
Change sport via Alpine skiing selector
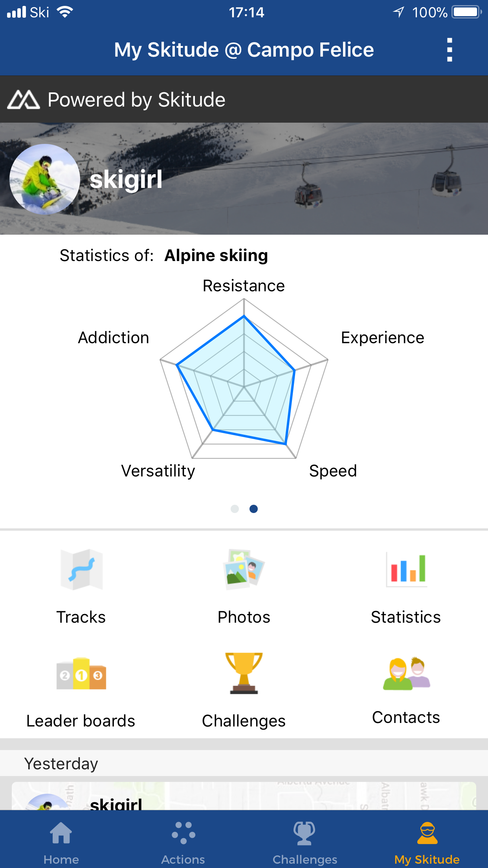[x=216, y=256]
